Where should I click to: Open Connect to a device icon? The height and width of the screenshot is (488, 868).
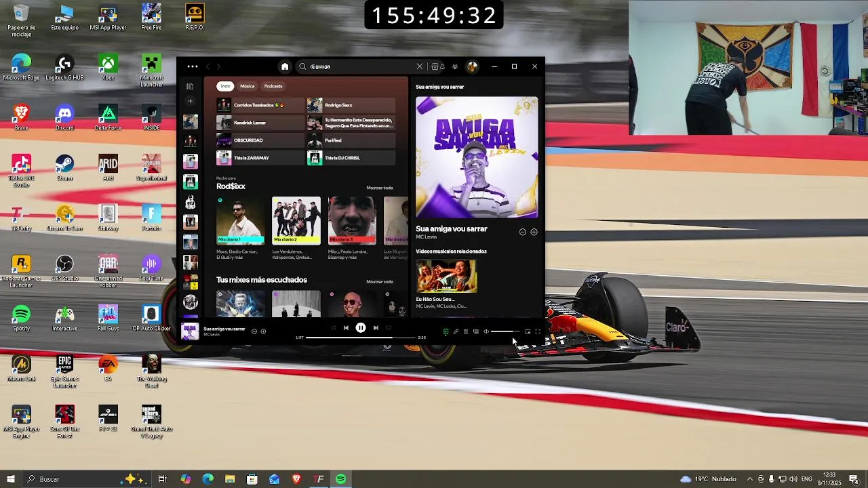[x=476, y=331]
